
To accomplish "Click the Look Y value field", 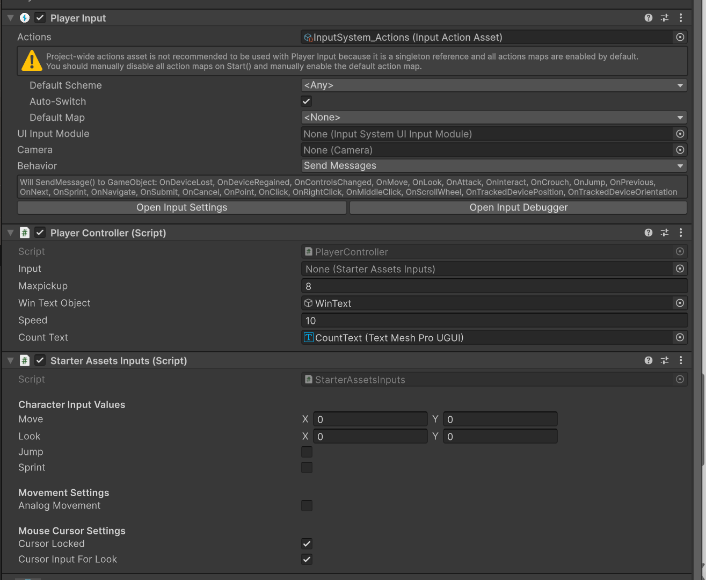I will tap(500, 436).
